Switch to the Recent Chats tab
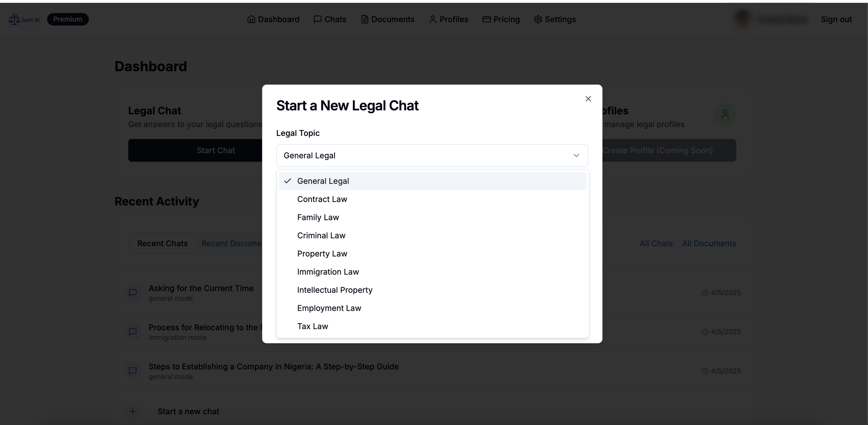The height and width of the screenshot is (425, 868). 162,243
